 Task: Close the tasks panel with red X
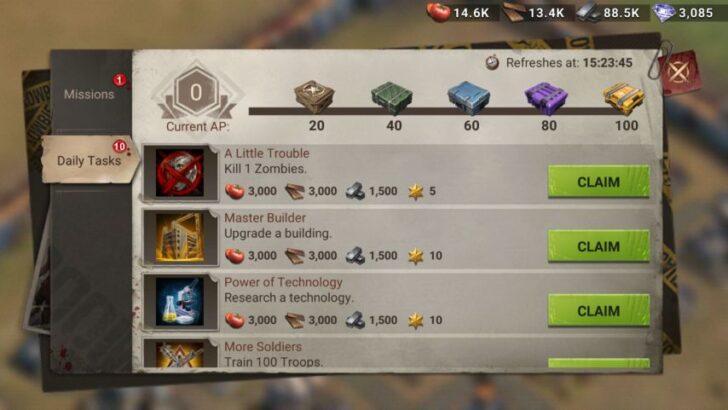pyautogui.click(x=679, y=73)
